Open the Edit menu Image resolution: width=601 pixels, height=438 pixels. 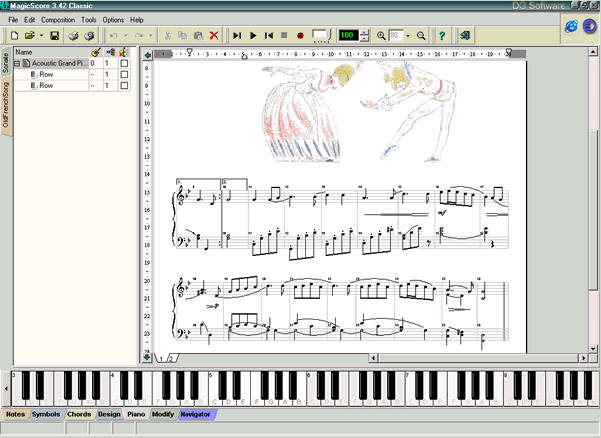(30, 20)
